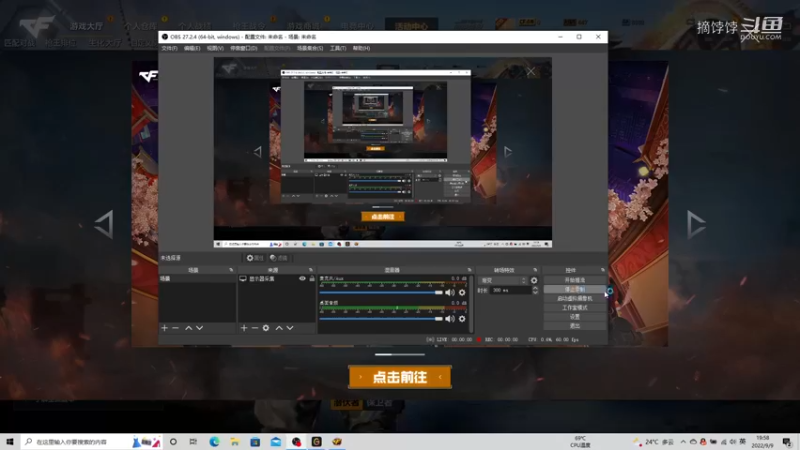Add a new source with the plus icon

coord(244,328)
